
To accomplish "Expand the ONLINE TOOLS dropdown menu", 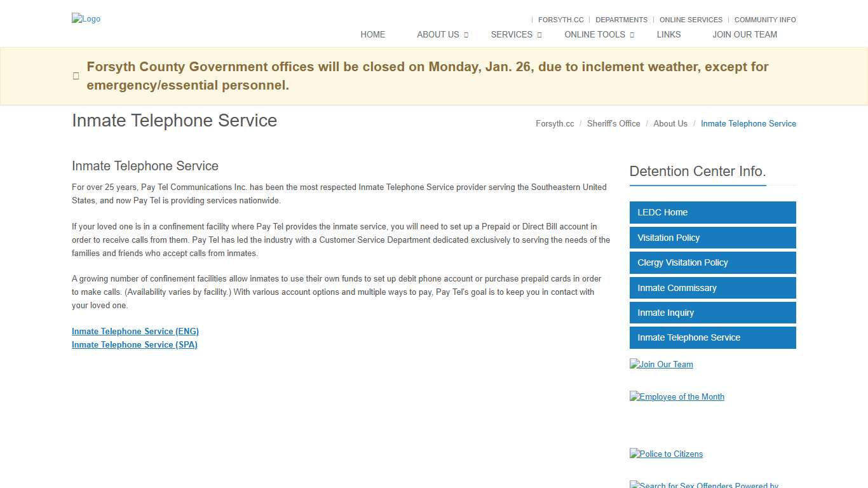I will click(x=594, y=34).
